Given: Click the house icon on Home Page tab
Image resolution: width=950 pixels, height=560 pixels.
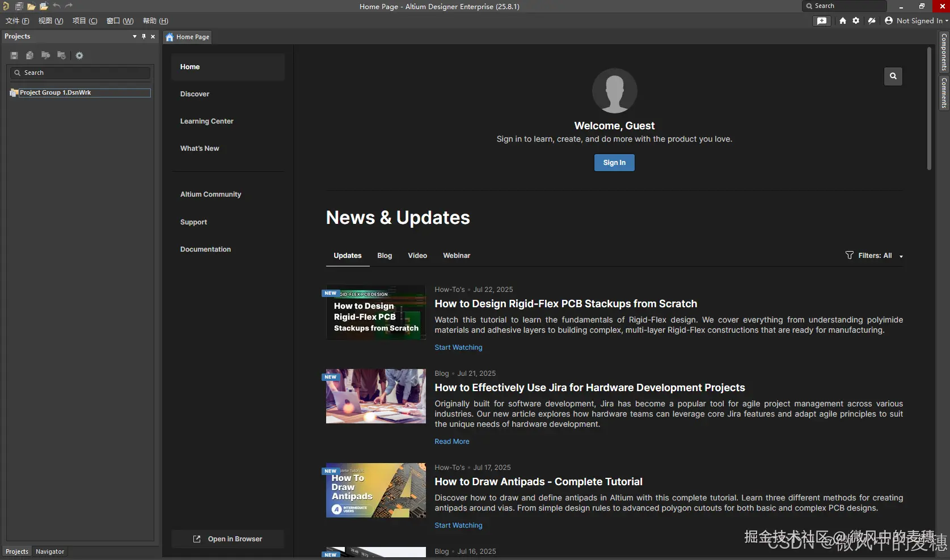Looking at the screenshot, I should [170, 37].
